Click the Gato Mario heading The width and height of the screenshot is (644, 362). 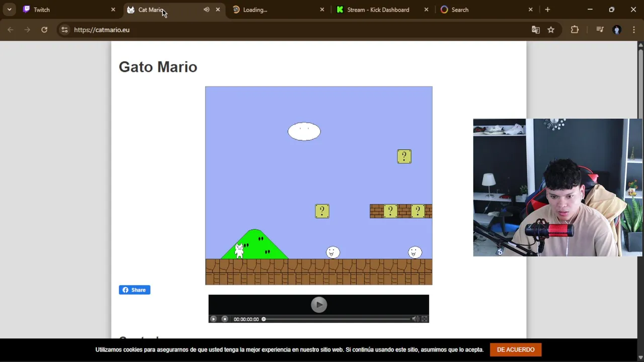pos(158,67)
